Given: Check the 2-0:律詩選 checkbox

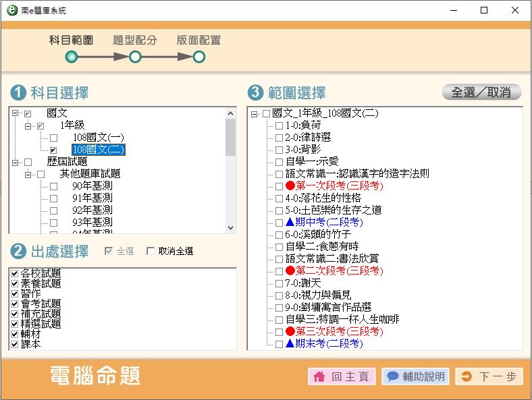Looking at the screenshot, I should (x=279, y=138).
